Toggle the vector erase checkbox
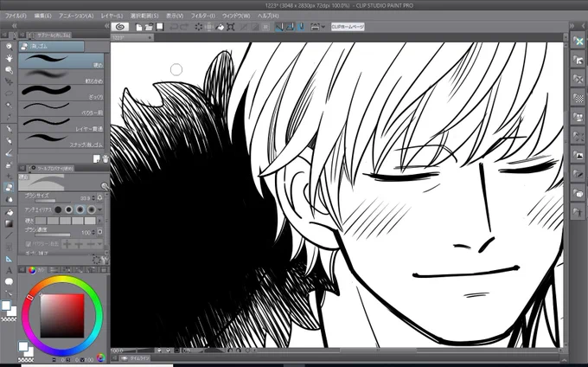This screenshot has height=367, width=588. (x=29, y=244)
